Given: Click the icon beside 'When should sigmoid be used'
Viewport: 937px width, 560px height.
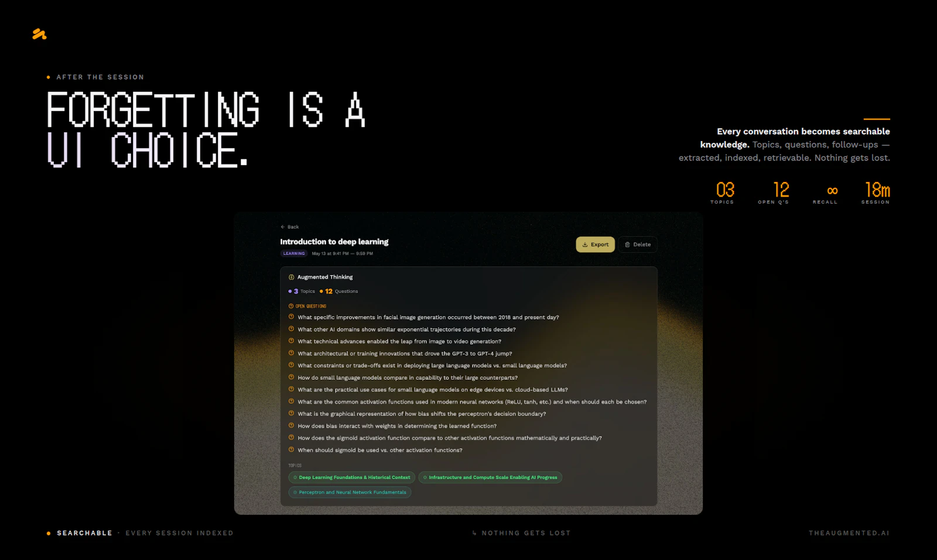Looking at the screenshot, I should click(x=291, y=449).
